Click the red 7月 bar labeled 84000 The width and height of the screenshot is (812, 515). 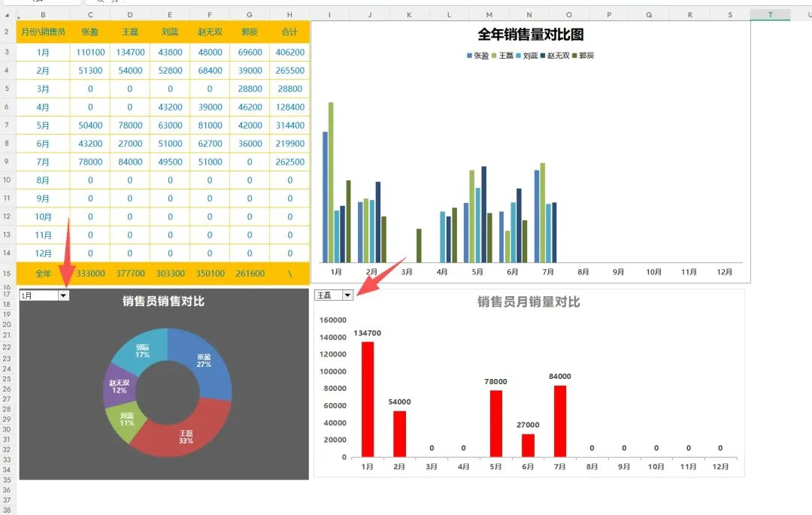point(560,421)
